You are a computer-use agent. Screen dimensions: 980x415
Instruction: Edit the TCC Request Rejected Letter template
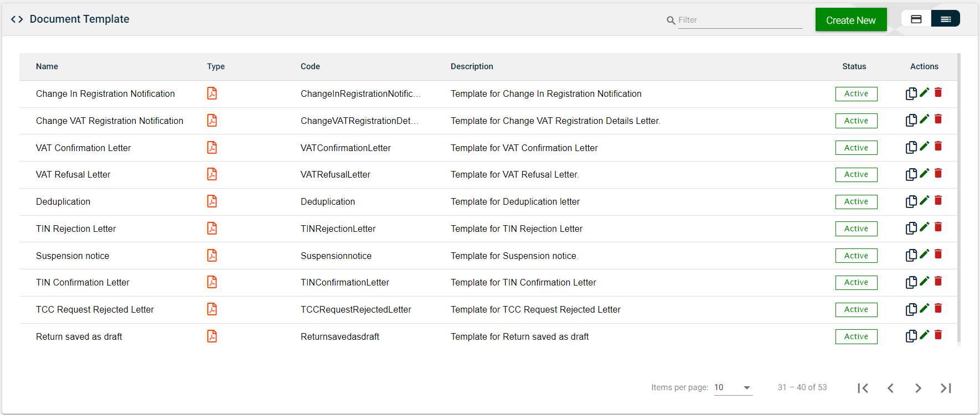[x=925, y=308]
